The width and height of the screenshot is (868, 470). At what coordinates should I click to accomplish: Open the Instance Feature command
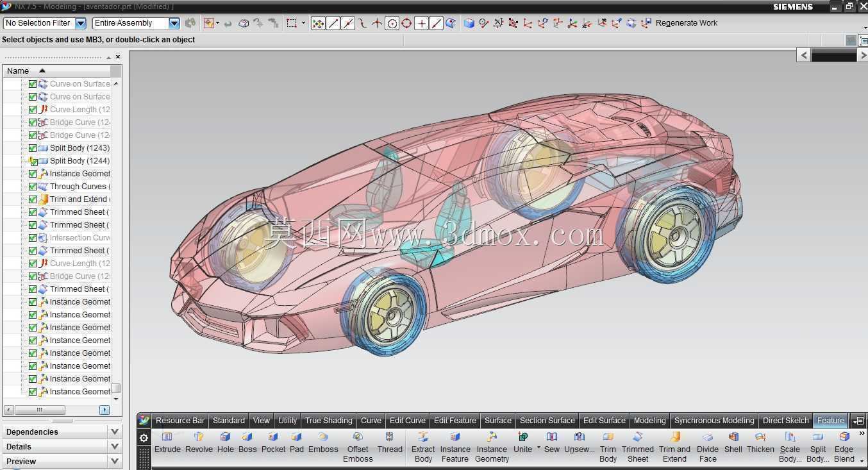click(455, 447)
